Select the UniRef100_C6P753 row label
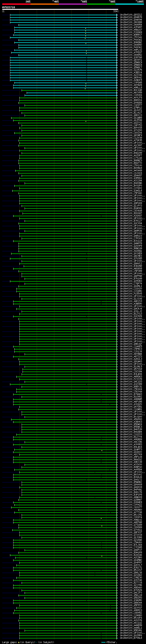 point(131,125)
